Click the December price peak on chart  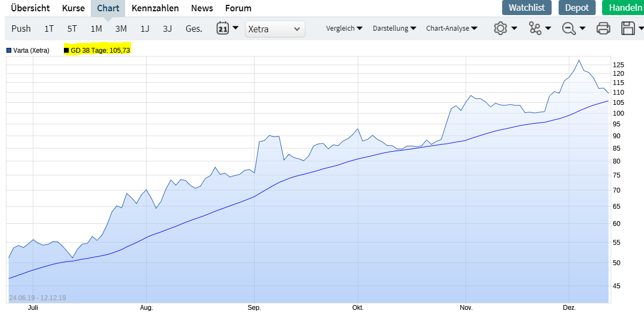(x=578, y=60)
